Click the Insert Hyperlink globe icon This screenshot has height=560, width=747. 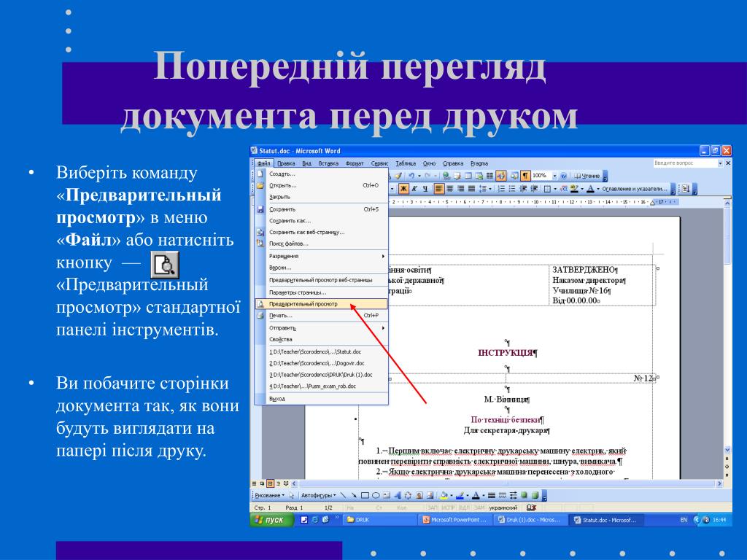point(446,176)
